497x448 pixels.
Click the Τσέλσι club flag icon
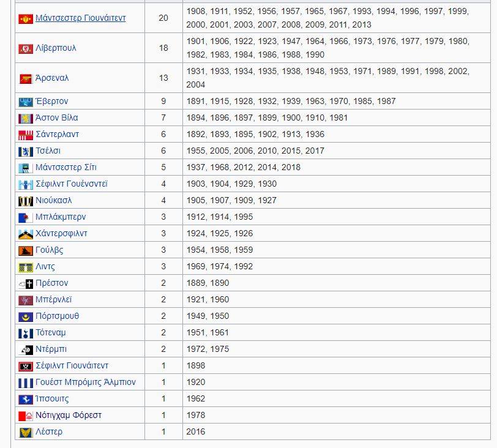pyautogui.click(x=26, y=151)
